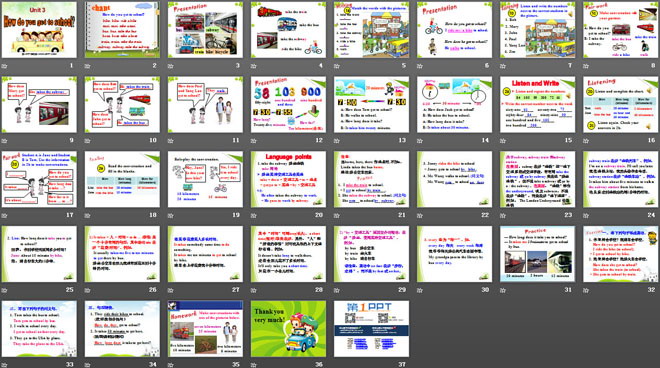Click the animation star icon under slide 9
Viewport: 660px width, 368px height.
point(4,141)
